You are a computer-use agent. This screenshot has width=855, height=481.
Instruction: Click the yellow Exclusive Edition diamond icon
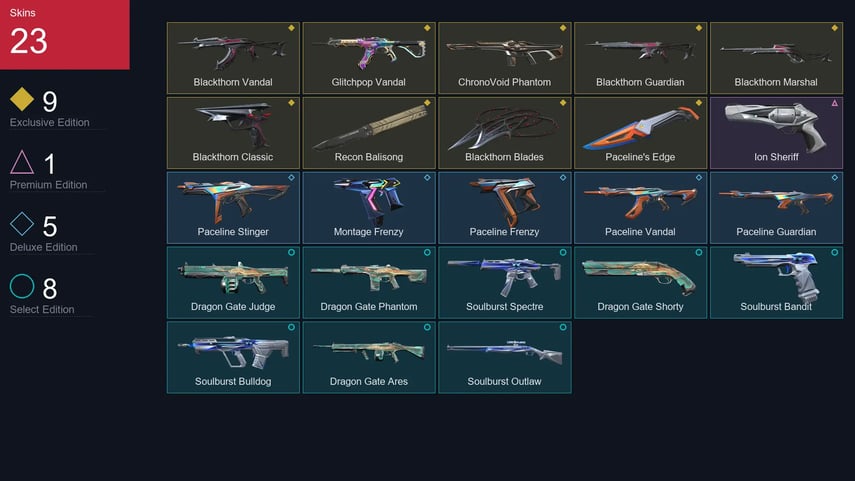(22, 99)
